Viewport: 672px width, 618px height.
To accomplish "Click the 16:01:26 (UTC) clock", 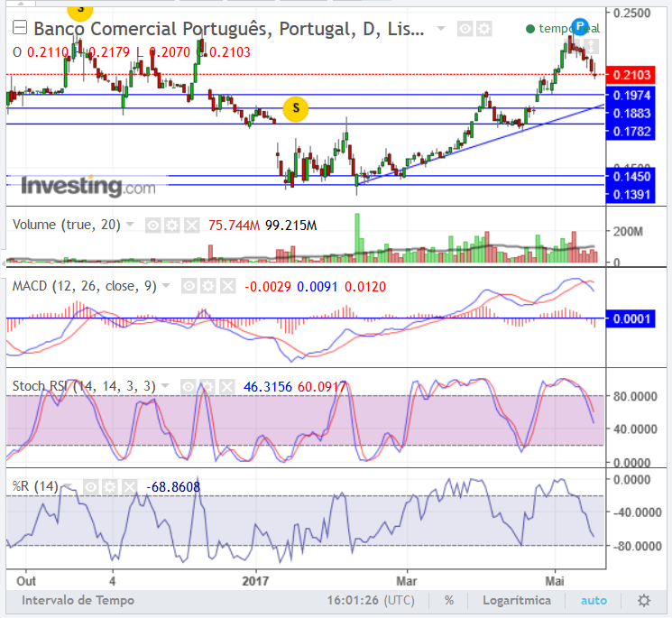I will (x=371, y=601).
